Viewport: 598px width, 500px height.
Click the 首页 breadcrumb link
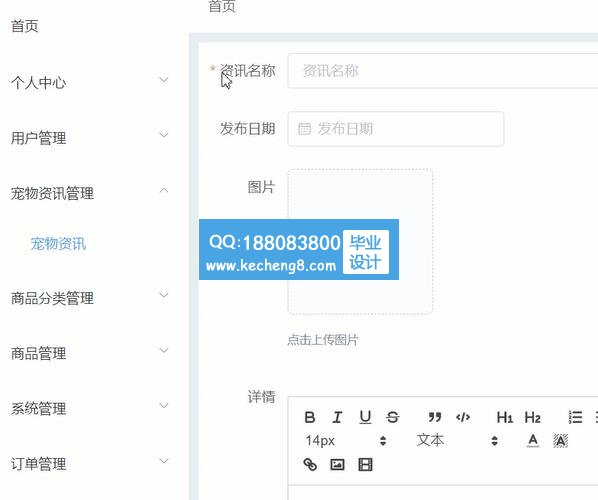[x=222, y=6]
